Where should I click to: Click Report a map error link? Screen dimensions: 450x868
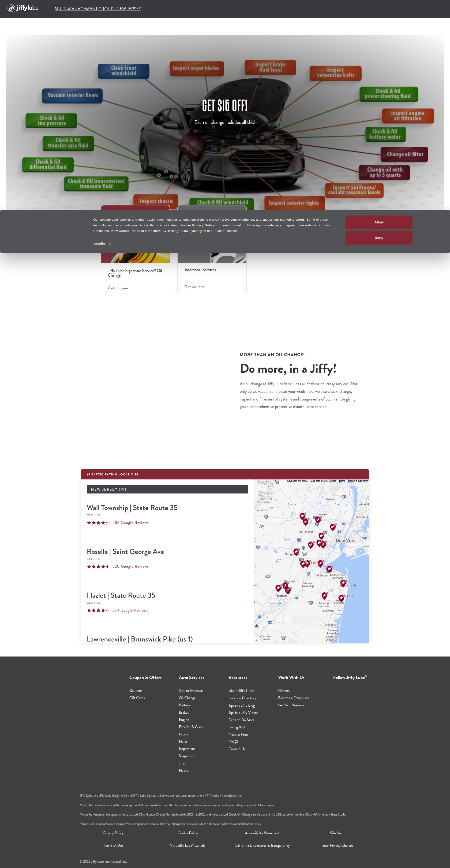[358, 481]
